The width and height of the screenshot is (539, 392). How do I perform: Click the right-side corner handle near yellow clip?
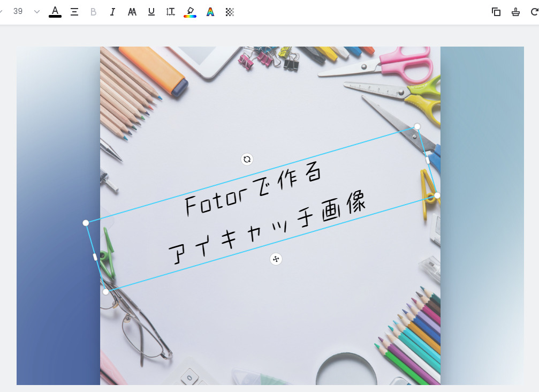[x=437, y=195]
